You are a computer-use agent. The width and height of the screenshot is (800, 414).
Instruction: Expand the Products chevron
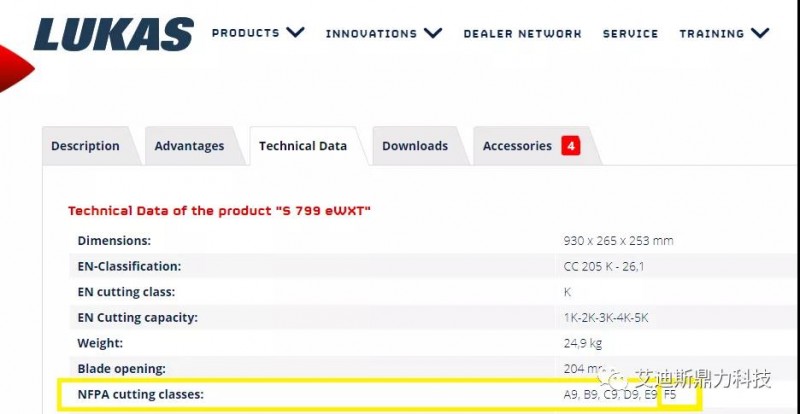(x=295, y=33)
